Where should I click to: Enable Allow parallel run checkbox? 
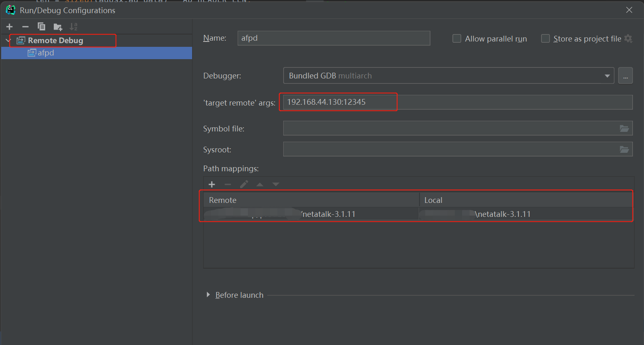tap(456, 39)
